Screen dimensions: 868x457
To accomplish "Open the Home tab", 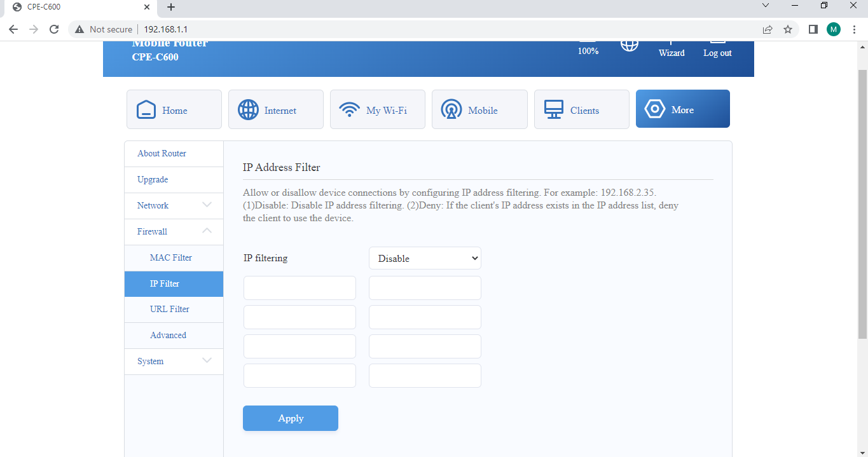I will (x=174, y=109).
